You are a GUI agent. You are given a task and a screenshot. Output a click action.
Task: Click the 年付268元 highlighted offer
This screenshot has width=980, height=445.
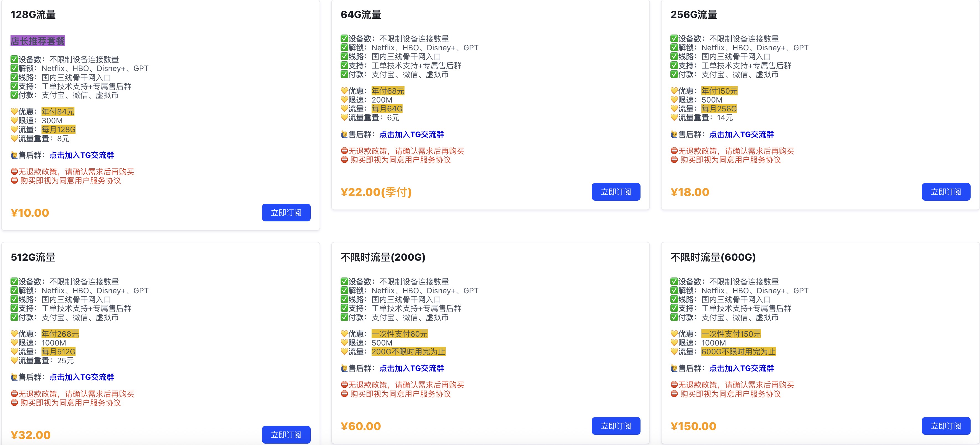click(60, 334)
